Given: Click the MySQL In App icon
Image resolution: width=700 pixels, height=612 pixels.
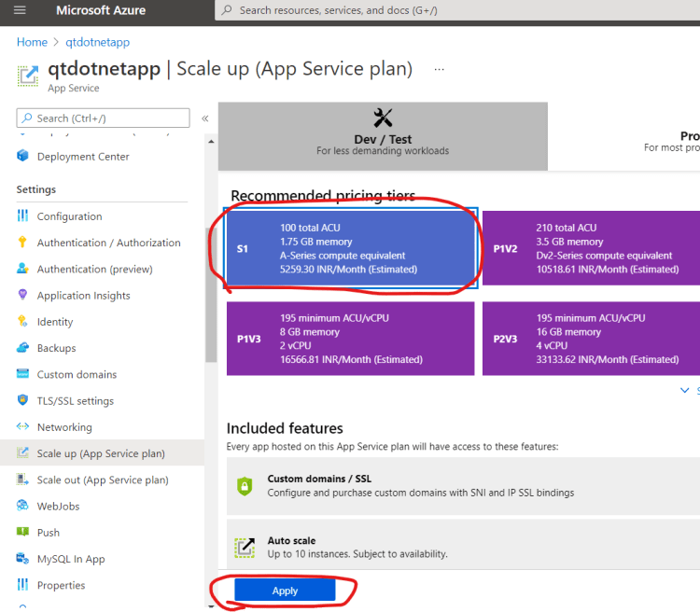Looking at the screenshot, I should [22, 558].
